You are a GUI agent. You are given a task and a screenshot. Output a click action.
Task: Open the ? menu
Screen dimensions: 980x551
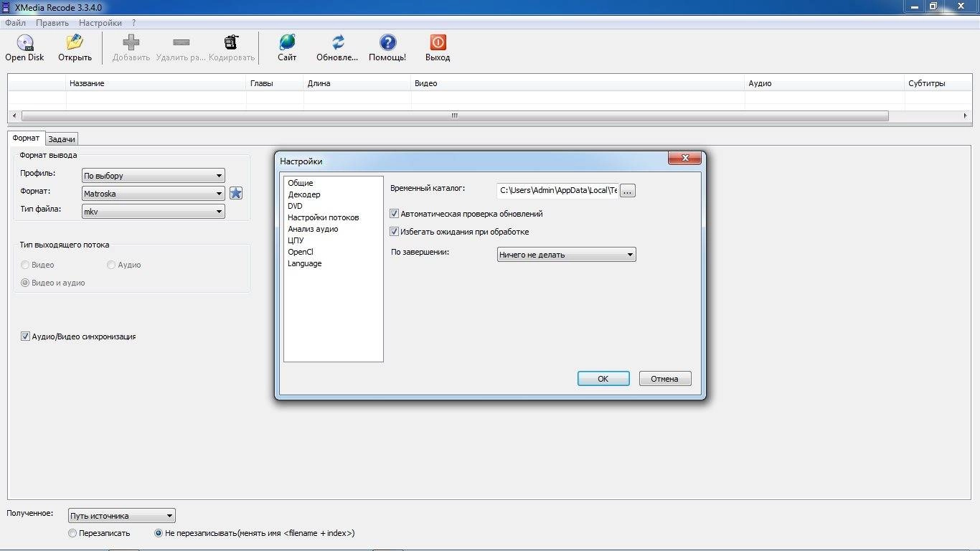133,23
